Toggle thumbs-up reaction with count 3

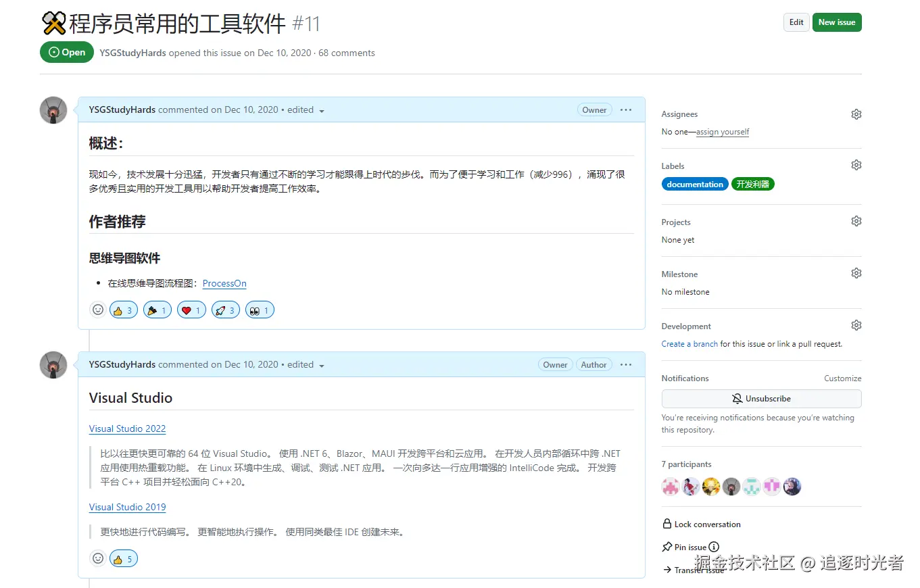coord(124,310)
